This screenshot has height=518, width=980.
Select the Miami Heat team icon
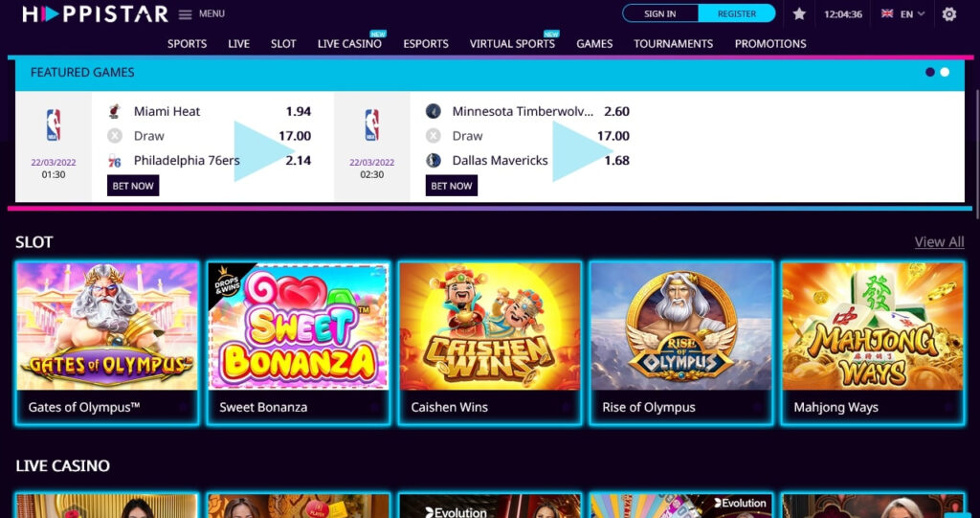coord(114,111)
